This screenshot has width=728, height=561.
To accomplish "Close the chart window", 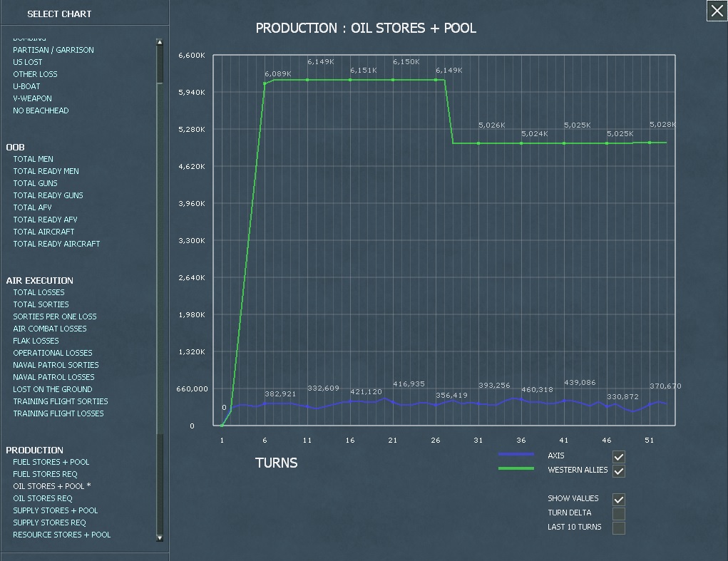I will click(x=716, y=11).
